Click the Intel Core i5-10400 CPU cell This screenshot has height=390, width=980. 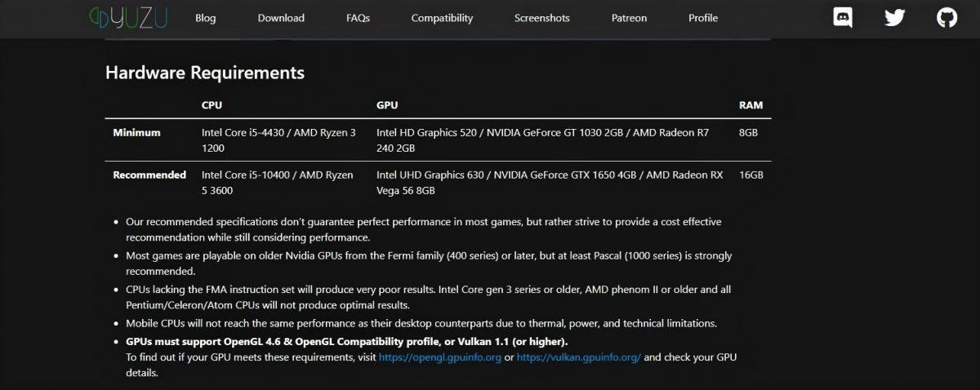pyautogui.click(x=278, y=183)
